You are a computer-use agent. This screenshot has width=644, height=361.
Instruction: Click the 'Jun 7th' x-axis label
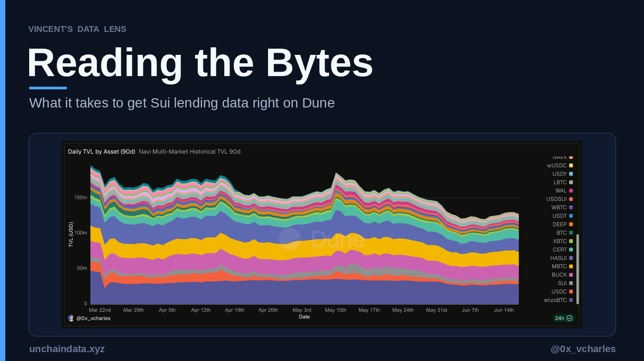470,310
